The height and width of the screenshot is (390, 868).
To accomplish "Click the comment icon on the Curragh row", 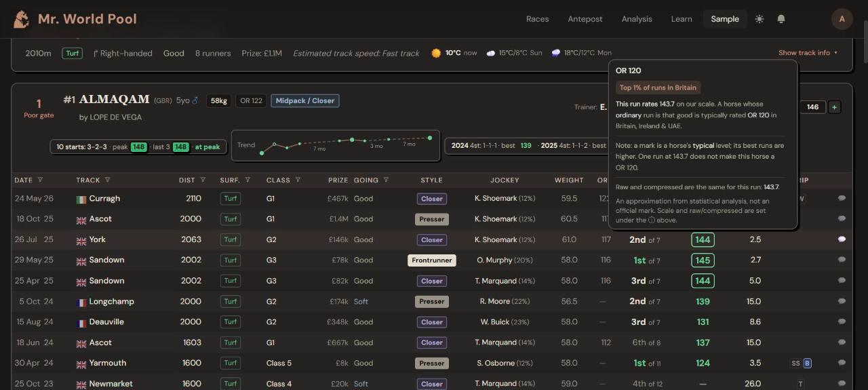I will click(842, 199).
